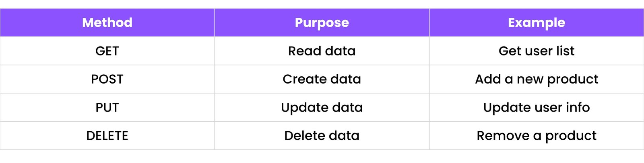Click the POST method cell
This screenshot has height=163, width=644.
107,79
